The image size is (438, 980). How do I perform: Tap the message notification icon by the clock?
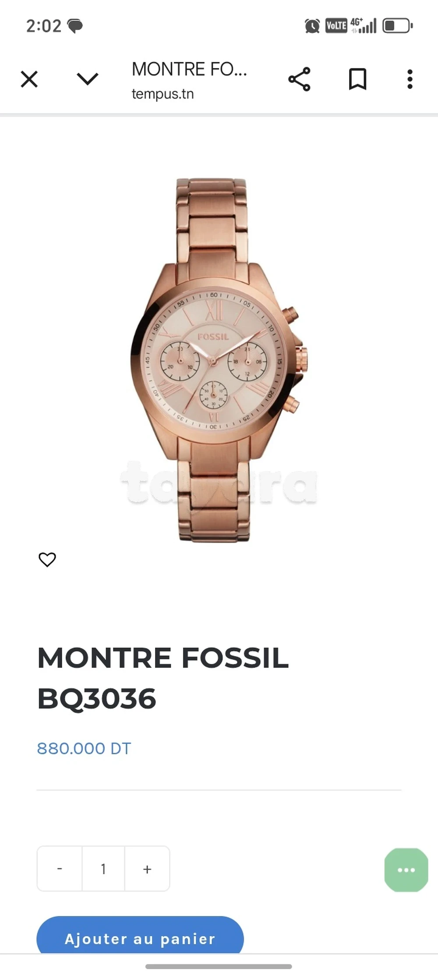(75, 26)
